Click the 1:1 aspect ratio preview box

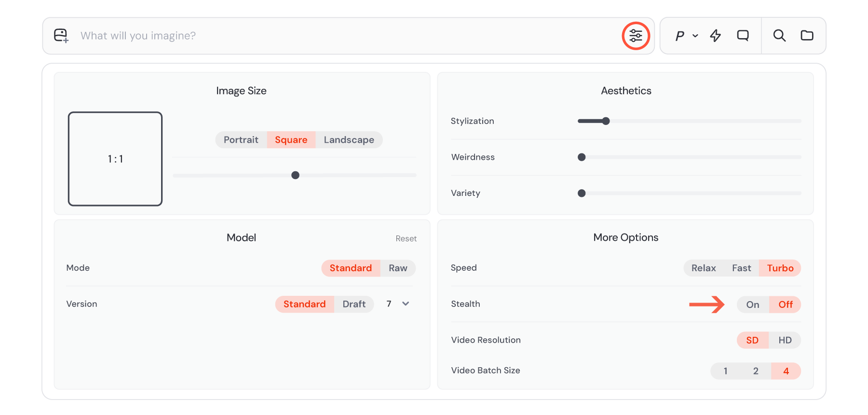(115, 159)
